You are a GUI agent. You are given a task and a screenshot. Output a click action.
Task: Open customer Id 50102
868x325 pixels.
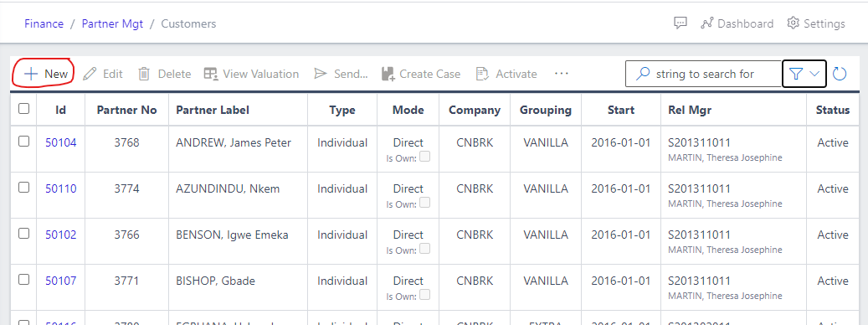(x=61, y=235)
